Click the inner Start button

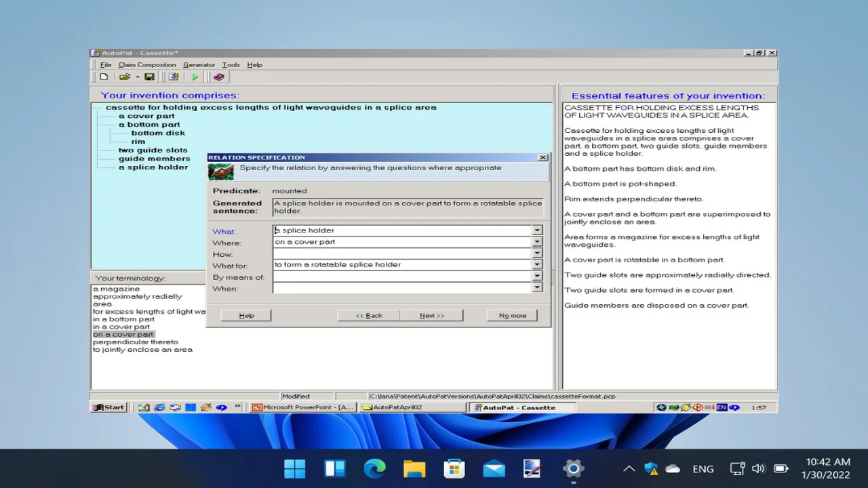point(109,407)
